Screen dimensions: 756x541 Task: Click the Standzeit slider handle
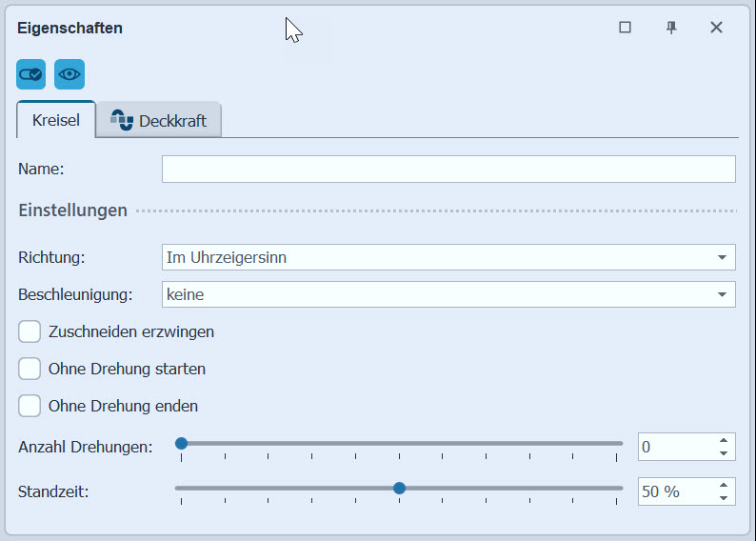point(400,488)
